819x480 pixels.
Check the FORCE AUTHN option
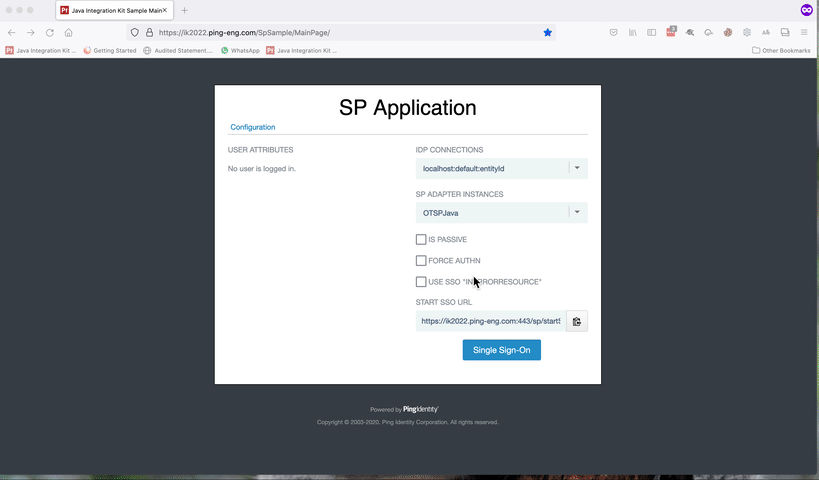pyautogui.click(x=421, y=261)
